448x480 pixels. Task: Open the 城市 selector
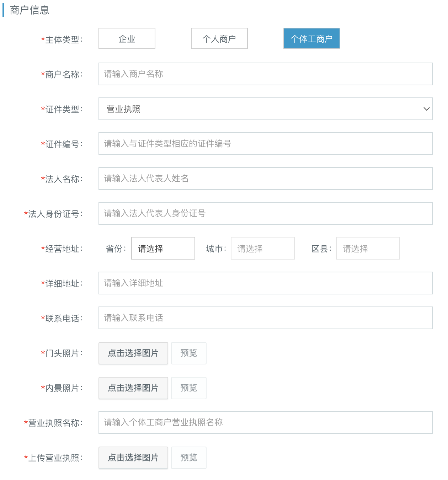(263, 248)
